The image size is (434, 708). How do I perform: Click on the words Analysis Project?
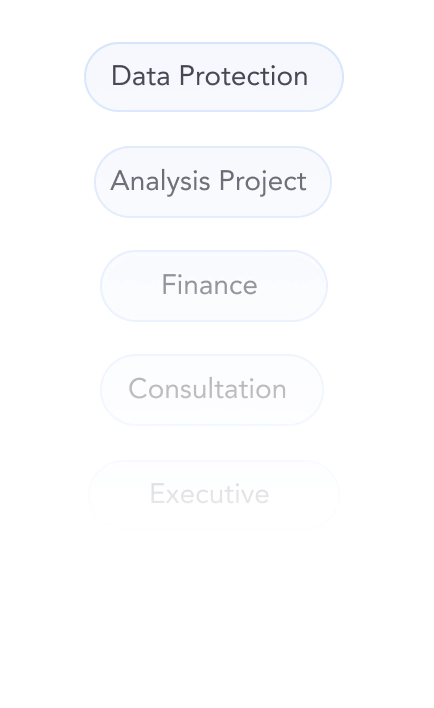[x=209, y=182]
